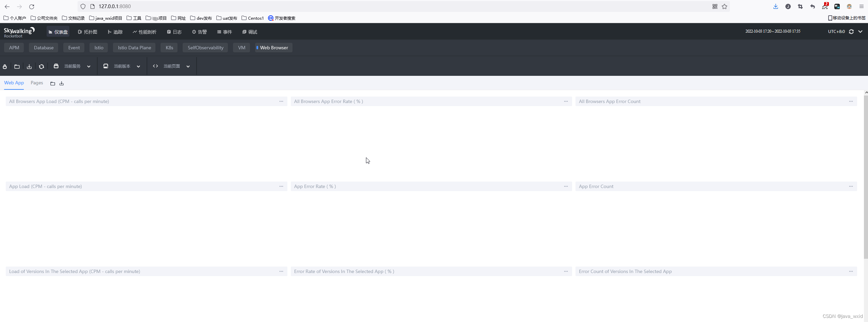Switch to the Web App tab
Viewport: 868px width, 322px height.
14,83
